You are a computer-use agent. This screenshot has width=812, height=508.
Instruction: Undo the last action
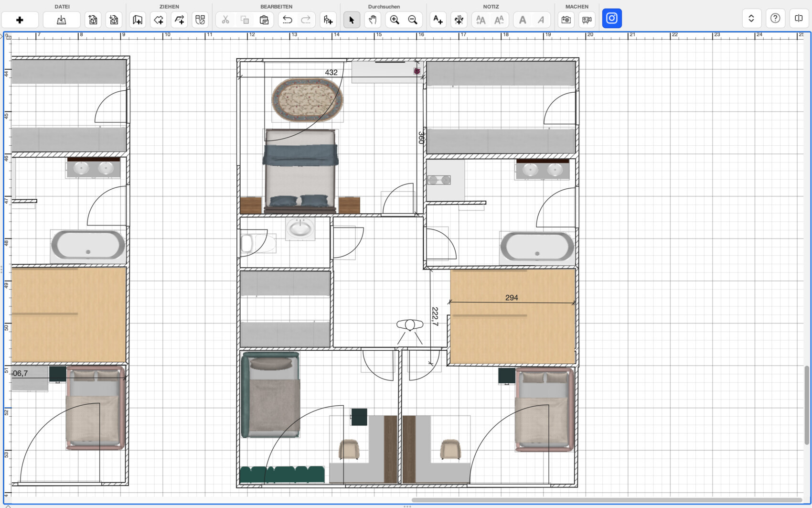287,20
